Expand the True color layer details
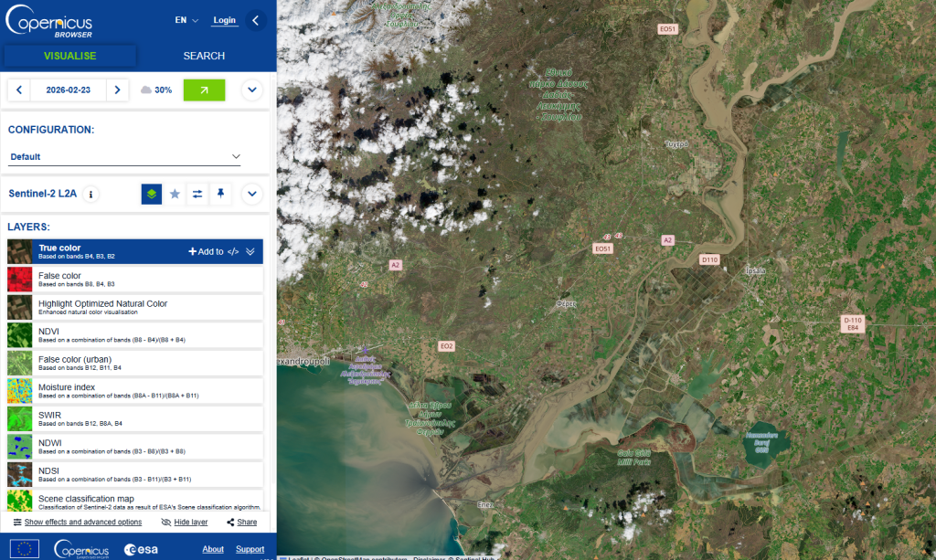This screenshot has height=560, width=936. [x=250, y=251]
